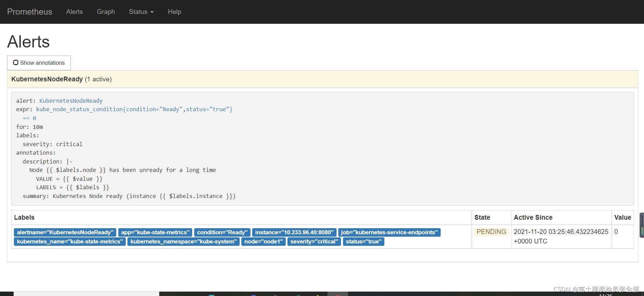Click the node="node1" label badge

click(263, 241)
